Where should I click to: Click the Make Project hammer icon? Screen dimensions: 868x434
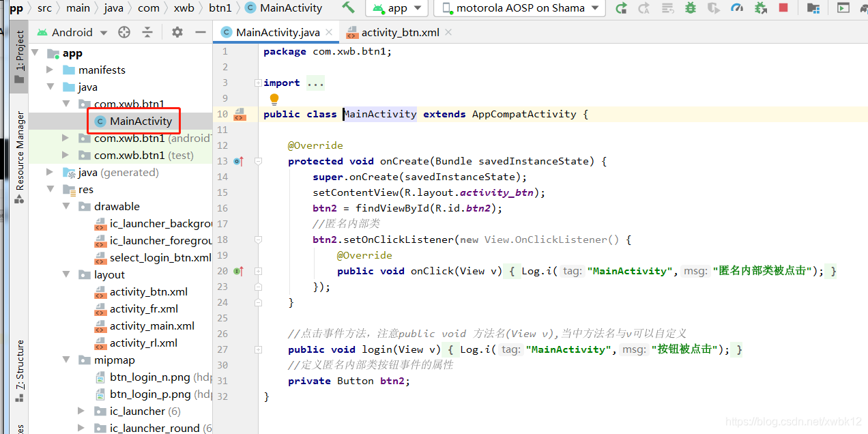click(x=349, y=8)
